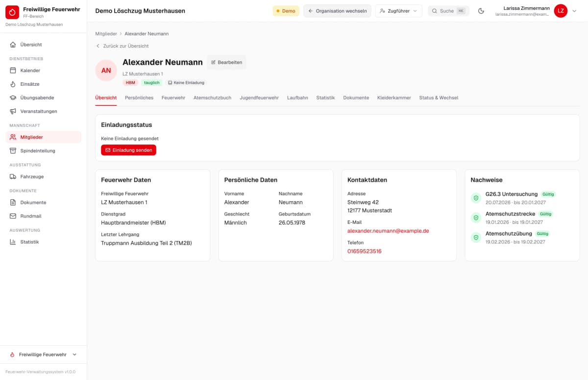The image size is (588, 380).
Task: Go to the Feuerwehr tab
Action: pyautogui.click(x=173, y=98)
